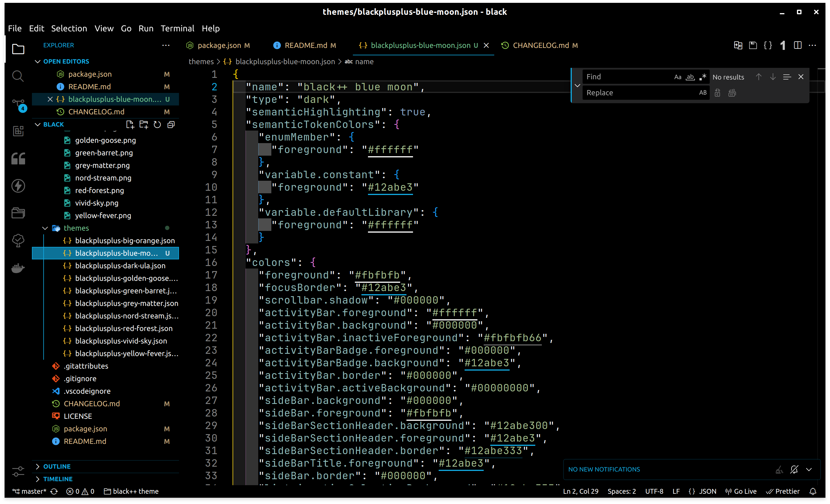
Task: Toggle Use Regular Expression in Find
Action: (703, 77)
